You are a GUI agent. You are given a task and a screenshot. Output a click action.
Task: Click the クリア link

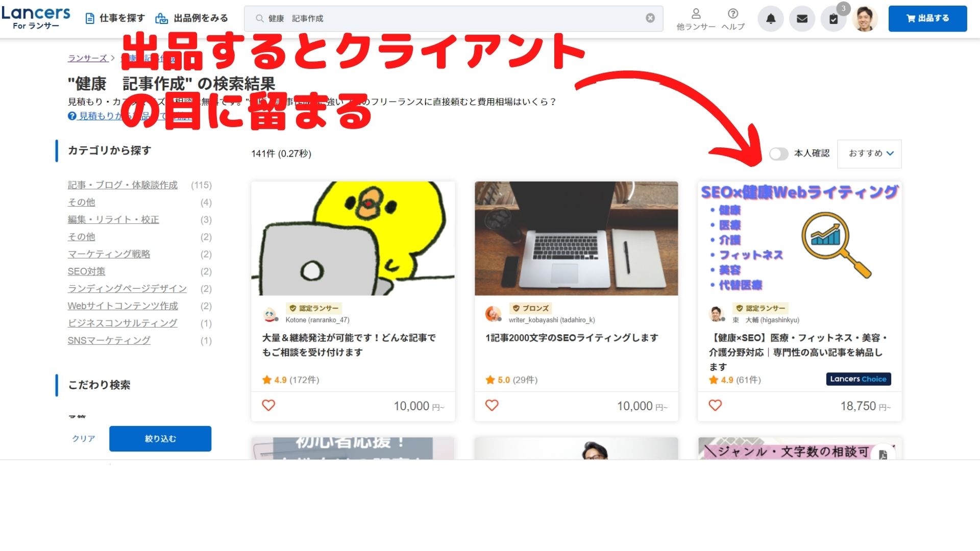(x=84, y=439)
